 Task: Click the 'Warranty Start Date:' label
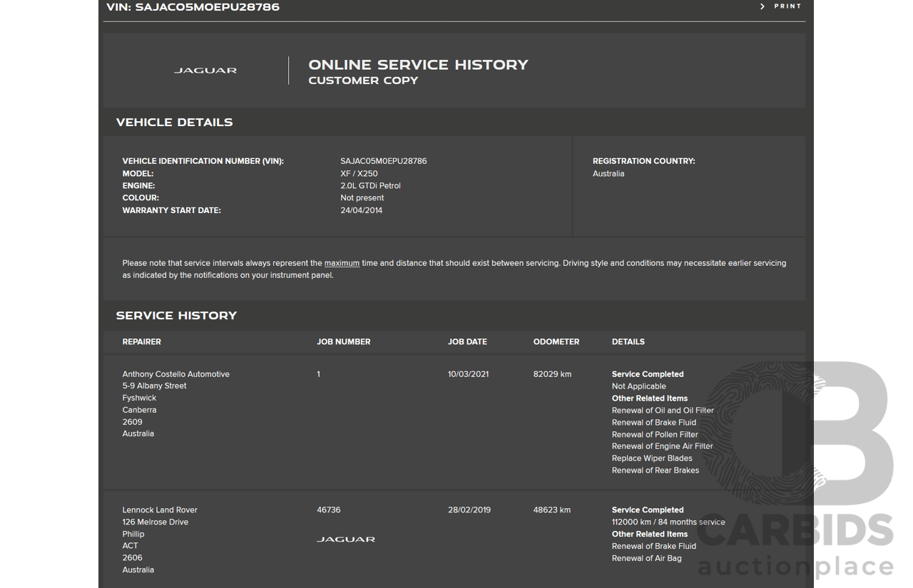point(171,210)
